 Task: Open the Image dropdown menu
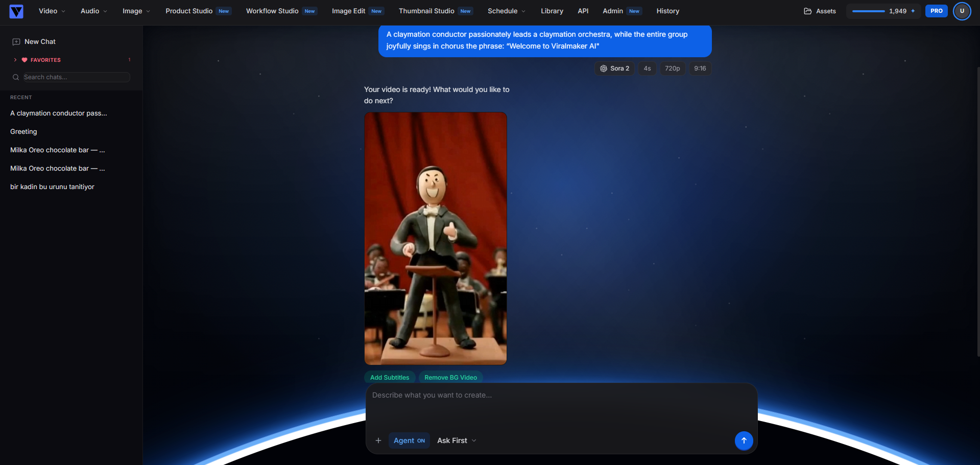pos(136,11)
